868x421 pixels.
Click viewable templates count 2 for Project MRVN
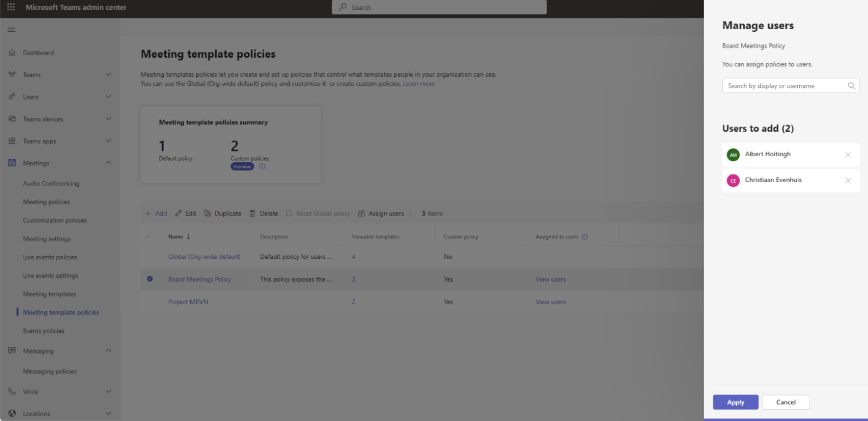pos(353,302)
